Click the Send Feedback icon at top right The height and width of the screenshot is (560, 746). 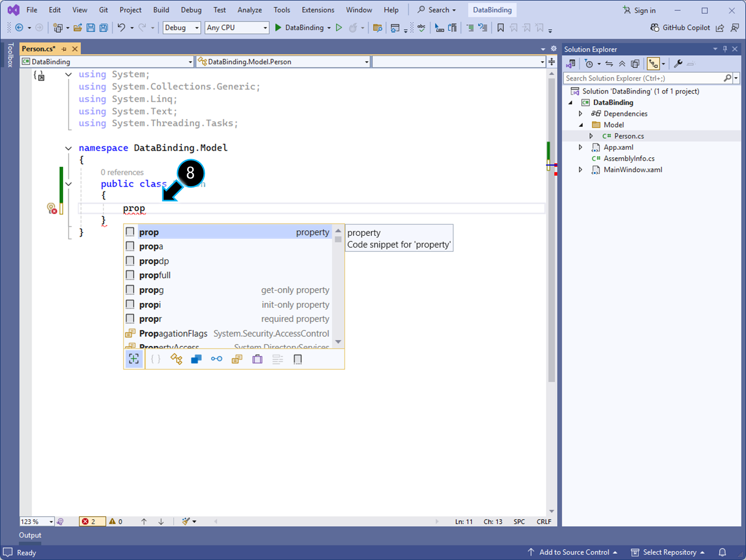pos(735,28)
